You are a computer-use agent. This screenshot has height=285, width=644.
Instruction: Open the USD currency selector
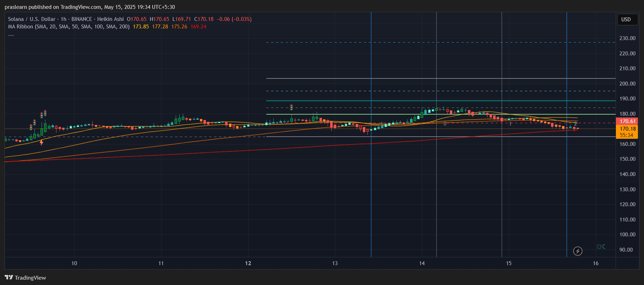pos(626,20)
